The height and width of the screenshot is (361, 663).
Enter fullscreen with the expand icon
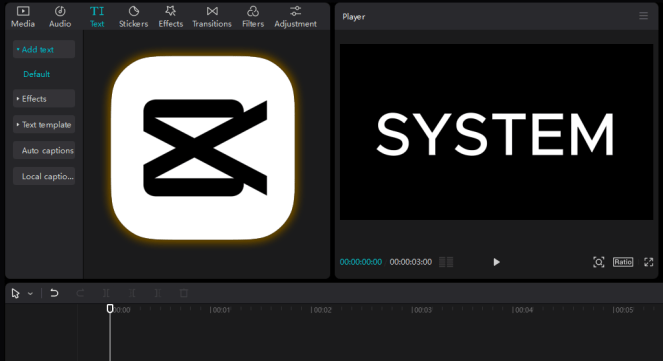(x=649, y=262)
